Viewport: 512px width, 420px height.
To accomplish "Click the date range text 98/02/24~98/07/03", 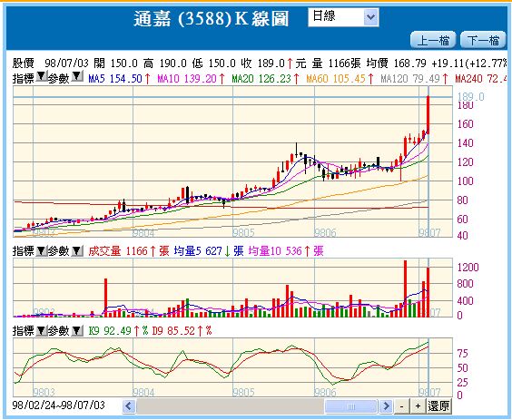I will tap(58, 405).
